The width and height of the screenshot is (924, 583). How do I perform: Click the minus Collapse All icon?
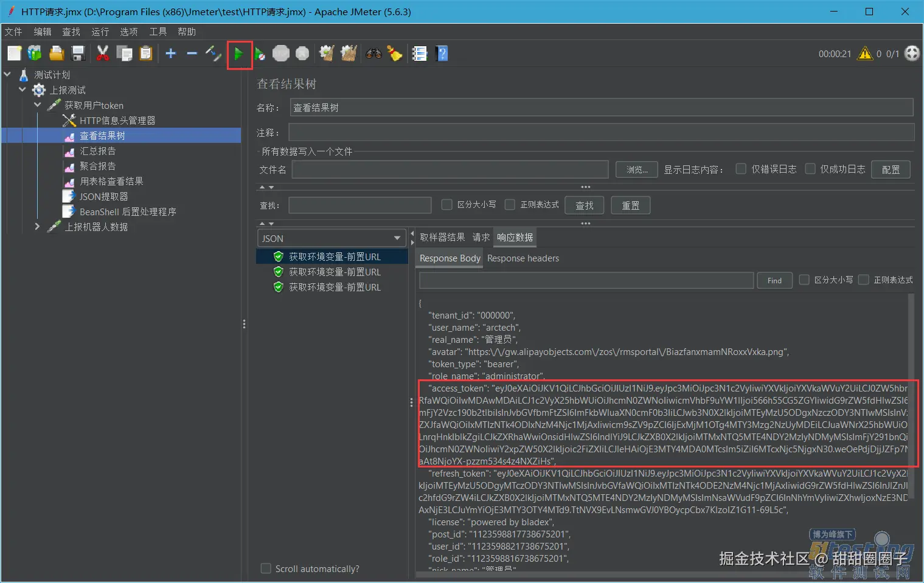pyautogui.click(x=192, y=53)
